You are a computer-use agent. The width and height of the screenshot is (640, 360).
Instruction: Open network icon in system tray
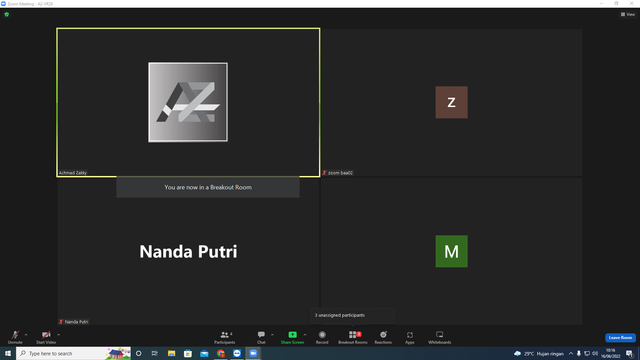587,353
